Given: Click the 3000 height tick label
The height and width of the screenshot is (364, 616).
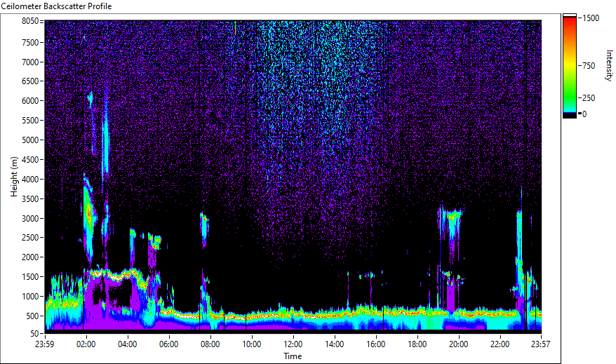Looking at the screenshot, I should point(30,219).
